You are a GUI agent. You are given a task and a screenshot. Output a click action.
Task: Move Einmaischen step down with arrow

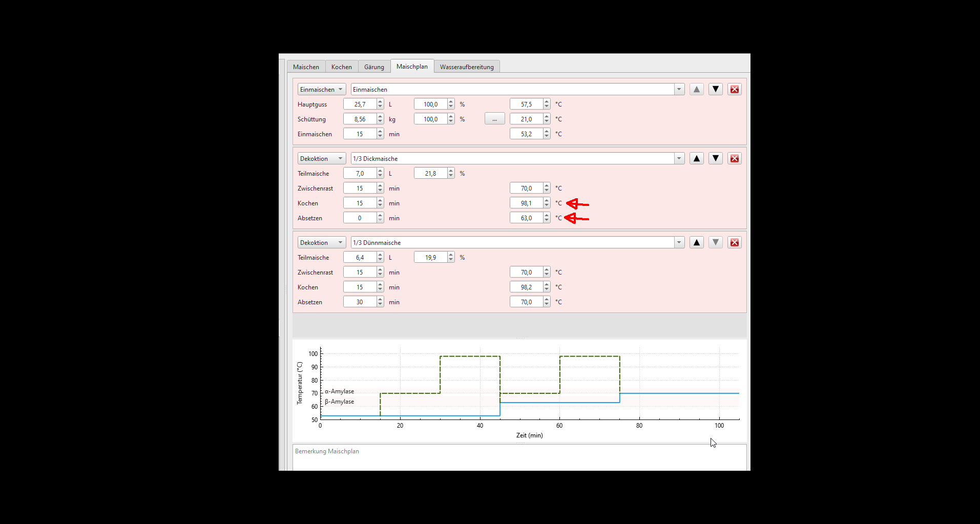pyautogui.click(x=715, y=89)
